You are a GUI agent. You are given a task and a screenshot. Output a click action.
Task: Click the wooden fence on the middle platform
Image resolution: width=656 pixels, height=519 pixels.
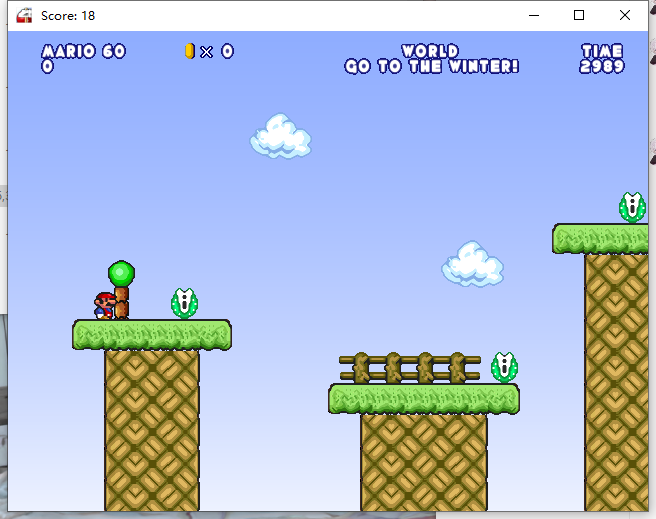click(x=410, y=368)
